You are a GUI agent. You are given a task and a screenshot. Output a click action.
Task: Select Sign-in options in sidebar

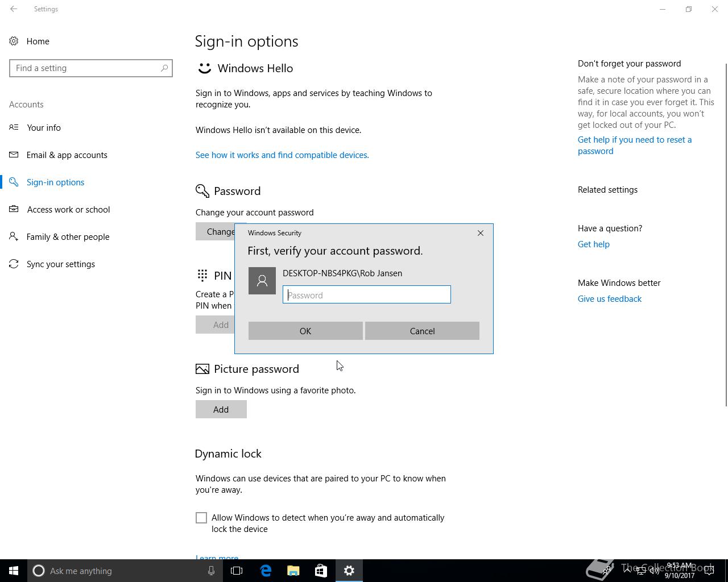[x=56, y=182]
